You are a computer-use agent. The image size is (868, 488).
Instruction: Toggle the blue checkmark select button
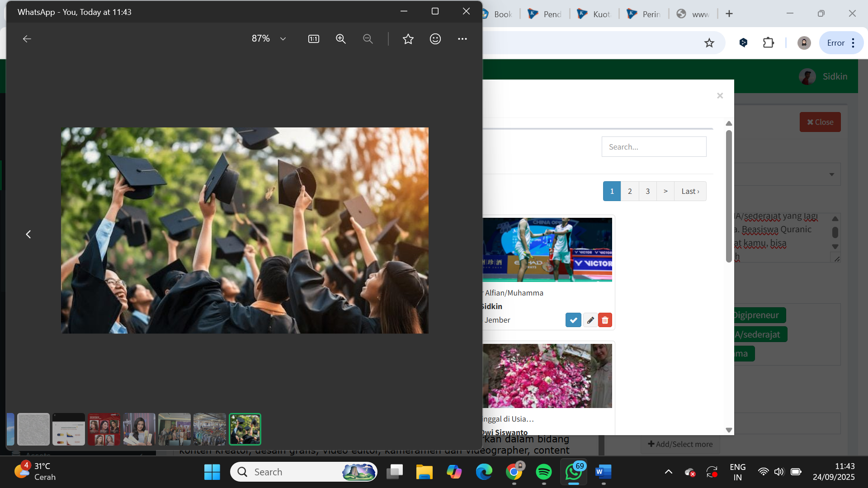coord(573,320)
